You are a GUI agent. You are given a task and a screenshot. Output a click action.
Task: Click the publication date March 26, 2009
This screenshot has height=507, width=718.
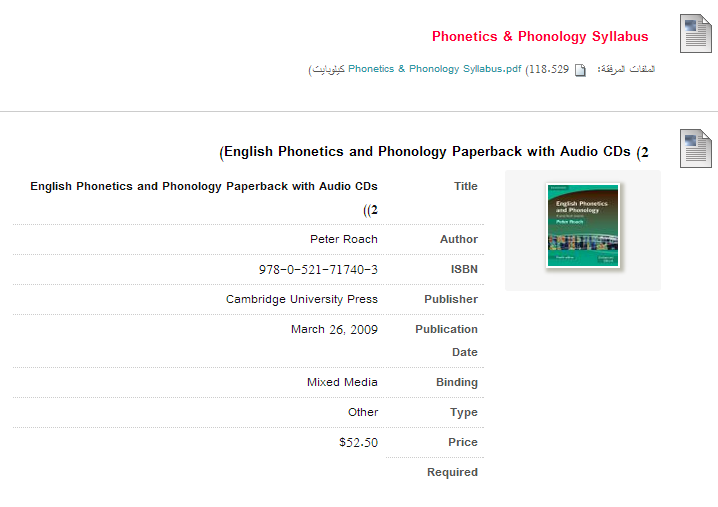click(334, 329)
